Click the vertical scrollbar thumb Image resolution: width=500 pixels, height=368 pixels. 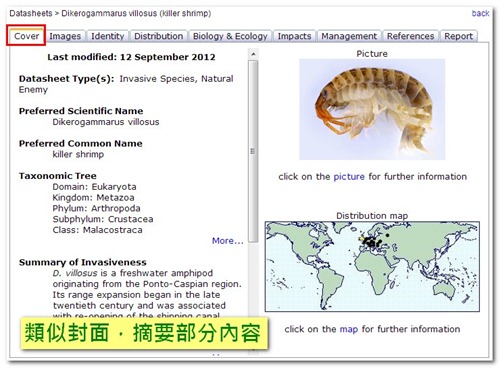coord(253,151)
